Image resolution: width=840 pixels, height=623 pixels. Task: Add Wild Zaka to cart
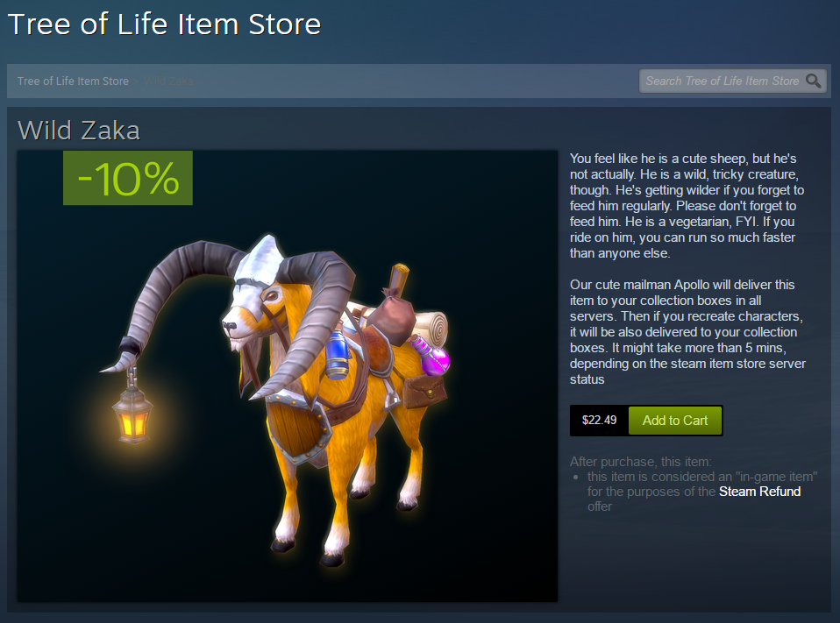pos(675,421)
